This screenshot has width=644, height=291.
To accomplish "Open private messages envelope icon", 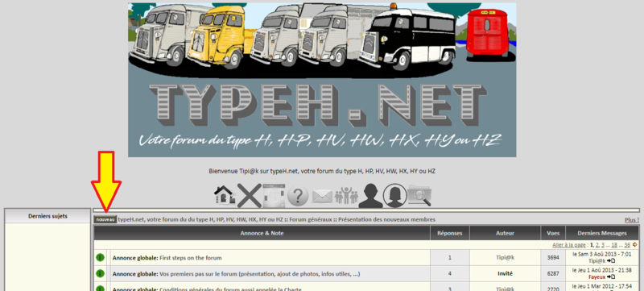I will click(x=322, y=197).
